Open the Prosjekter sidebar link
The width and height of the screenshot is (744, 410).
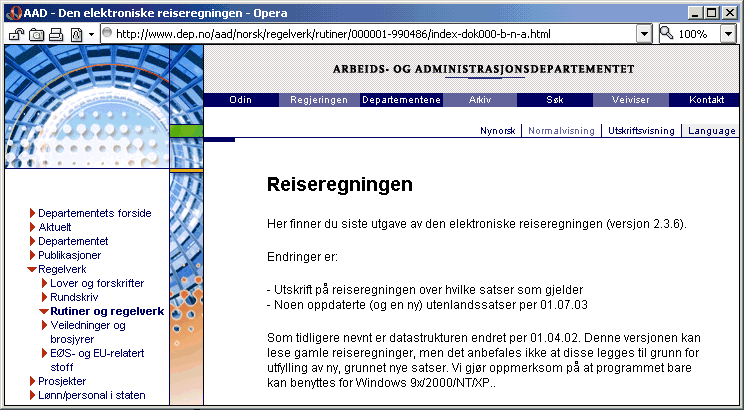[62, 381]
